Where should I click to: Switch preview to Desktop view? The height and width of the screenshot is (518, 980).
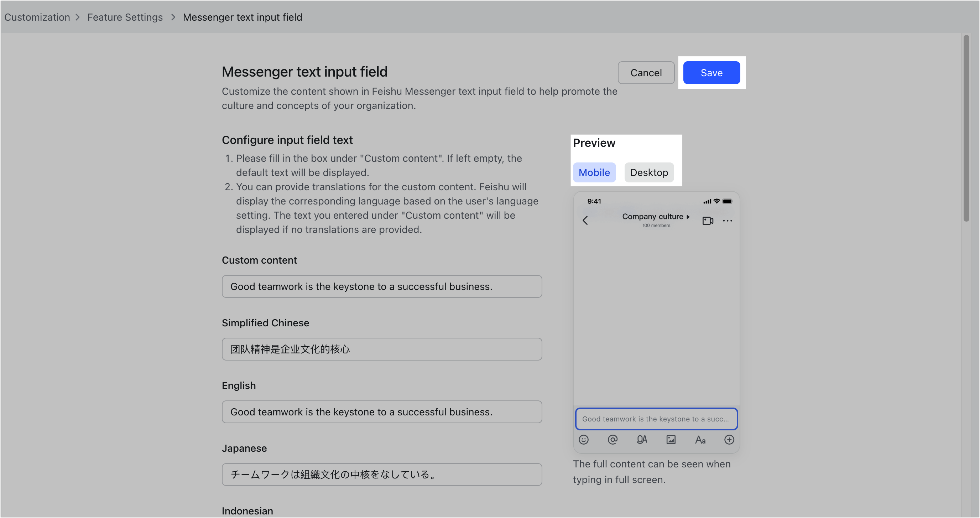click(x=649, y=172)
